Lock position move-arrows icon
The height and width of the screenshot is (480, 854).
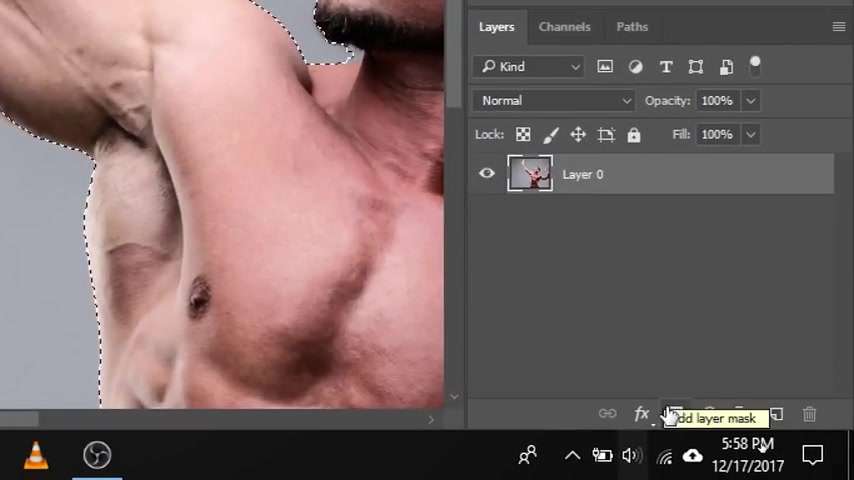coord(578,135)
